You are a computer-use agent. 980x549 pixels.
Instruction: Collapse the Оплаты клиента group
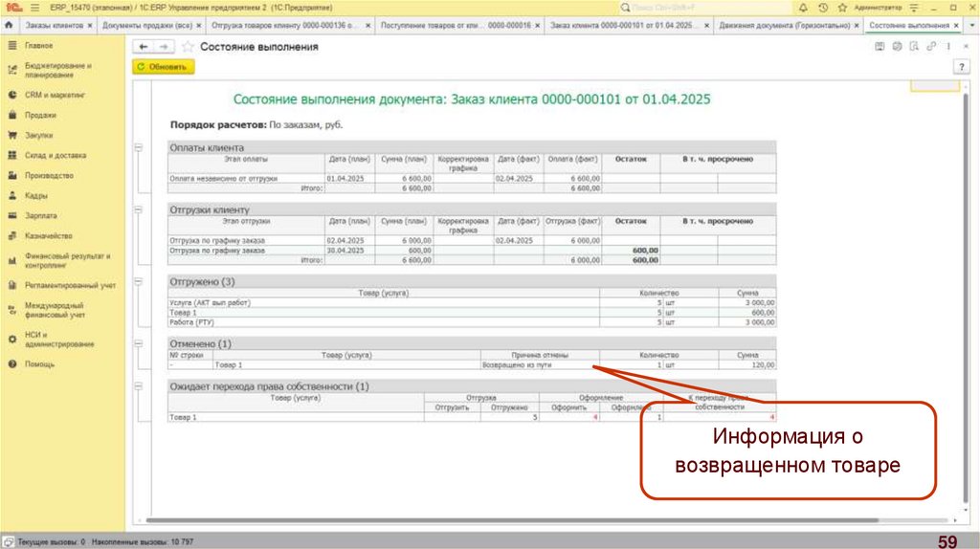pyautogui.click(x=139, y=147)
